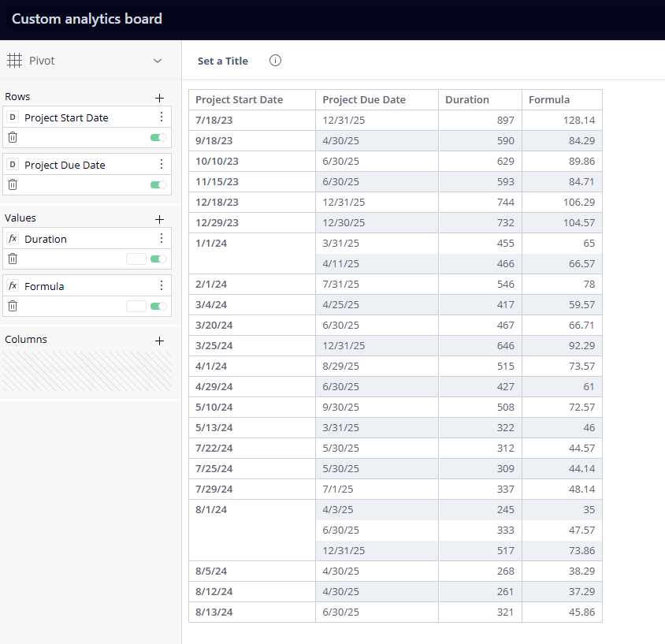Click Set a Title to edit the widget title
This screenshot has width=665, height=644.
coord(223,61)
